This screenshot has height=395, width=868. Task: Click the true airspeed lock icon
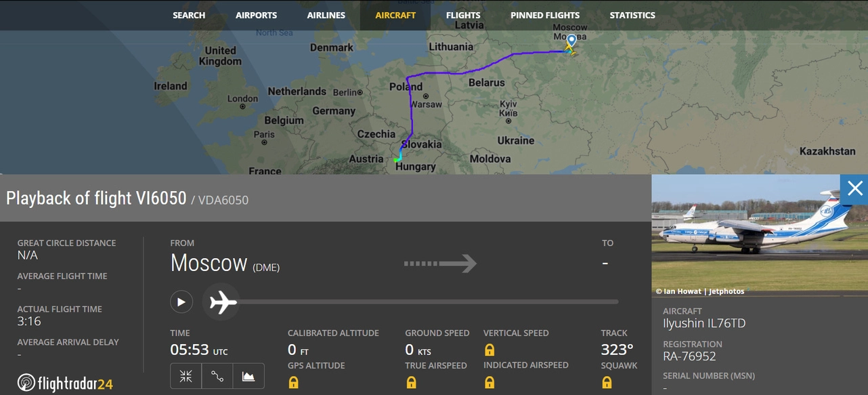(x=411, y=383)
